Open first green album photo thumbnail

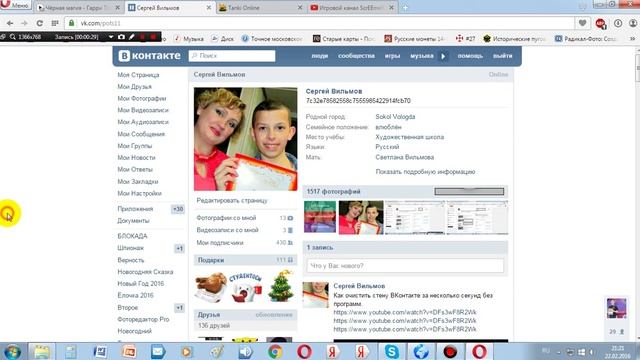pos(320,217)
